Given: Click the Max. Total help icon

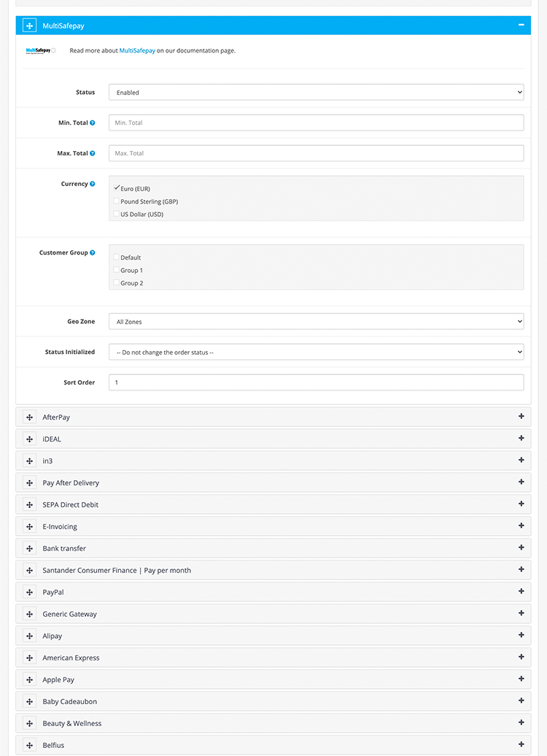Looking at the screenshot, I should point(93,153).
